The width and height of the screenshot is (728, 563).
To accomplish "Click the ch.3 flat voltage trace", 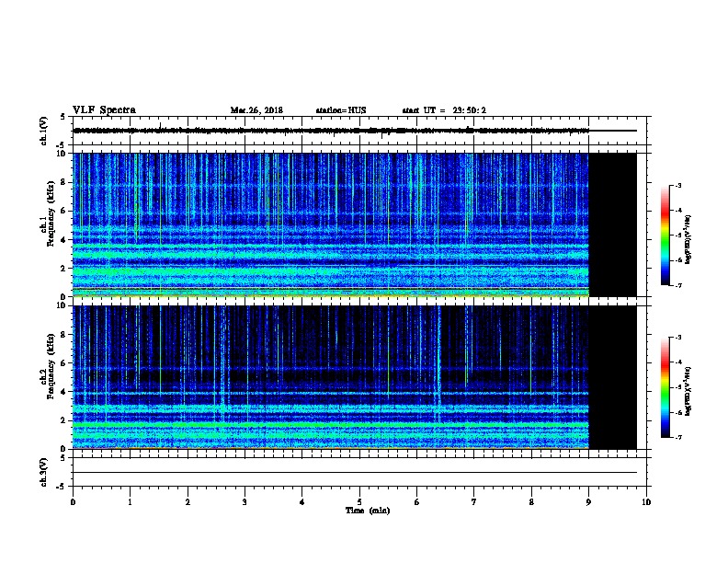I will 355,473.
